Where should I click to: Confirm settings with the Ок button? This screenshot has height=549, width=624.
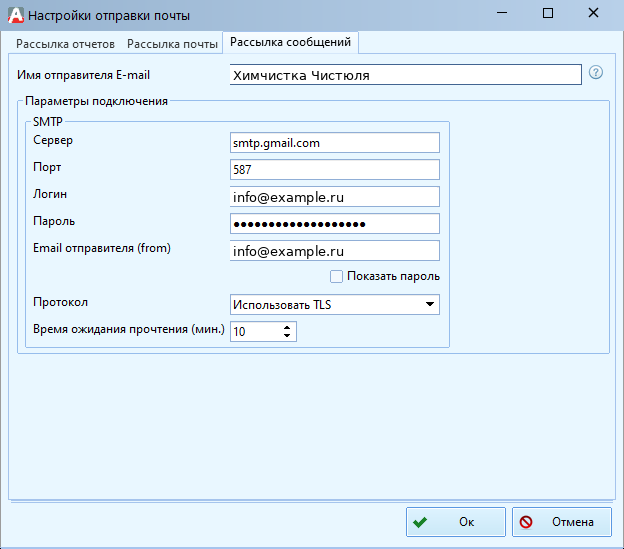point(456,522)
